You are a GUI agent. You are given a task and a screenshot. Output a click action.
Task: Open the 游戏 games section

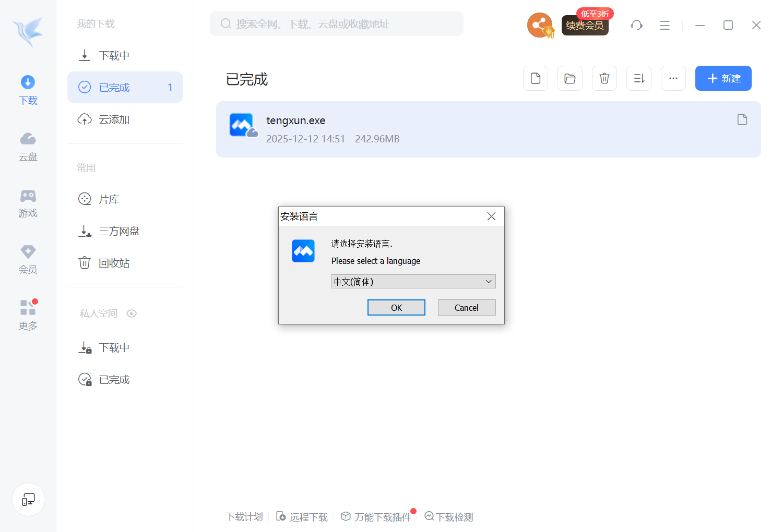(28, 203)
